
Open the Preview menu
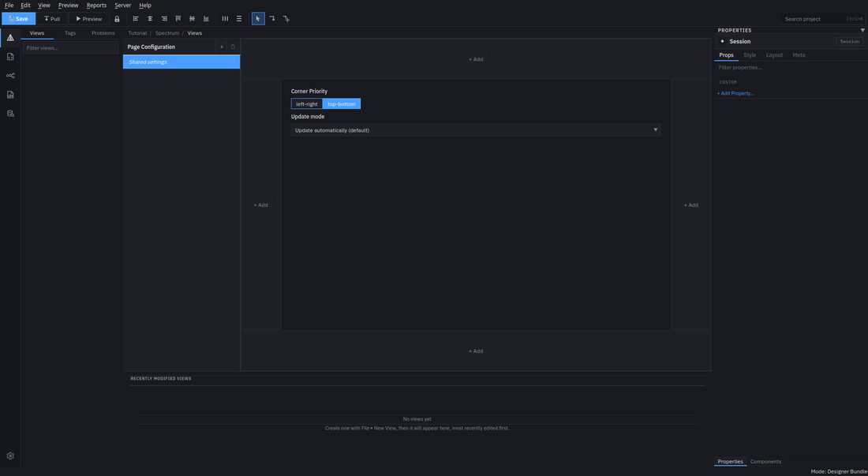tap(68, 5)
